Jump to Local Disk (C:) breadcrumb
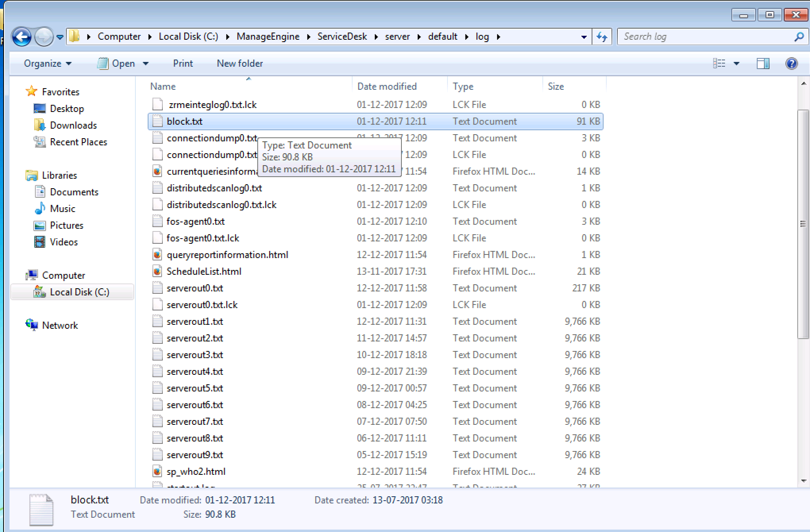Screen dimensions: 810x532 click(x=189, y=37)
